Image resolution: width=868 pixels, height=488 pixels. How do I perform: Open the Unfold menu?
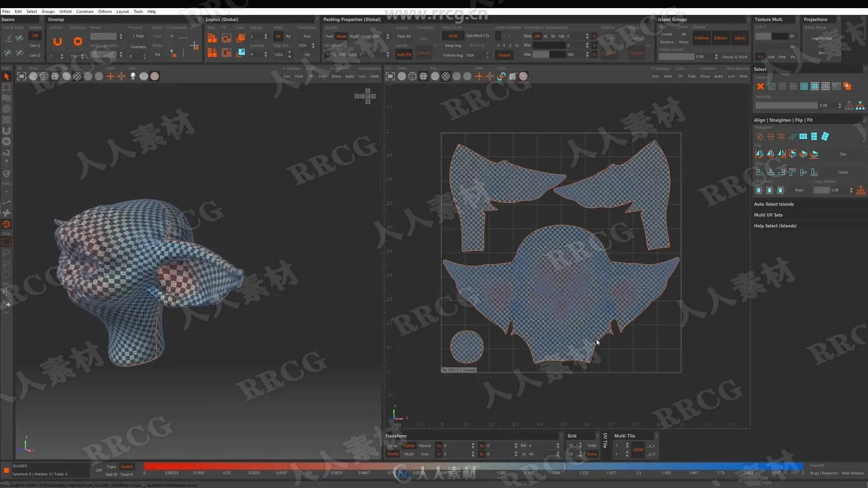(x=65, y=11)
